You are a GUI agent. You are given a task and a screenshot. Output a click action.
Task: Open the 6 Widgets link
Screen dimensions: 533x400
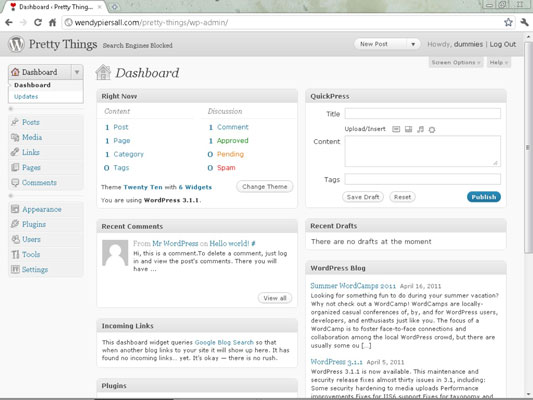coord(195,187)
